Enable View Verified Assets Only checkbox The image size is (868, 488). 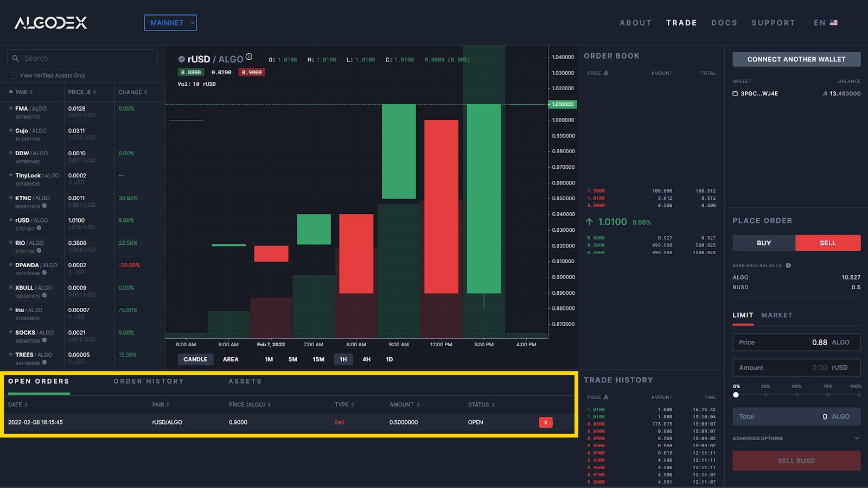click(14, 75)
